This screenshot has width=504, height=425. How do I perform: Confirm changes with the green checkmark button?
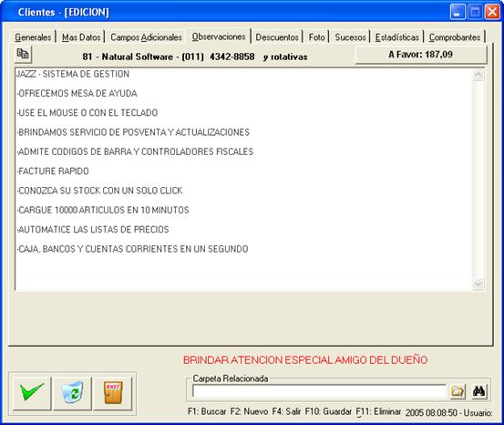click(32, 393)
